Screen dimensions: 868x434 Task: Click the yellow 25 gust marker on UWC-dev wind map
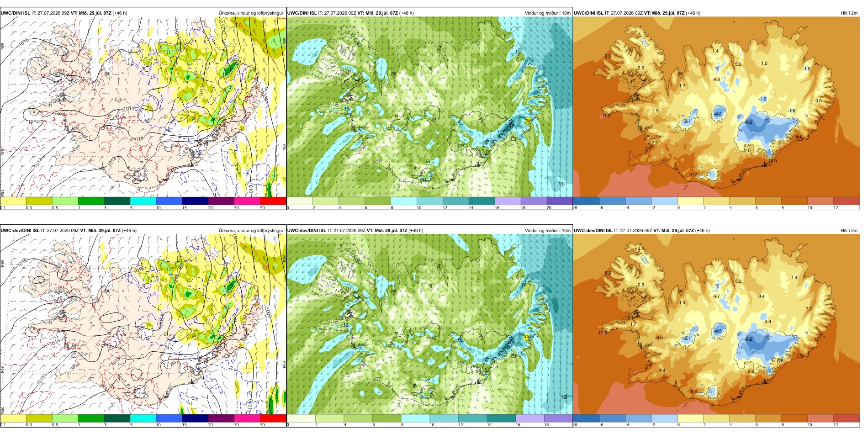coord(526,336)
